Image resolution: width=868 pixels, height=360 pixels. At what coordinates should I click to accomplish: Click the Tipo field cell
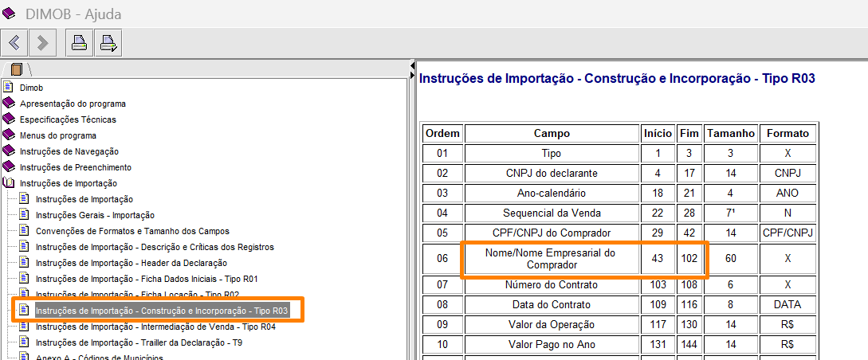click(x=552, y=153)
